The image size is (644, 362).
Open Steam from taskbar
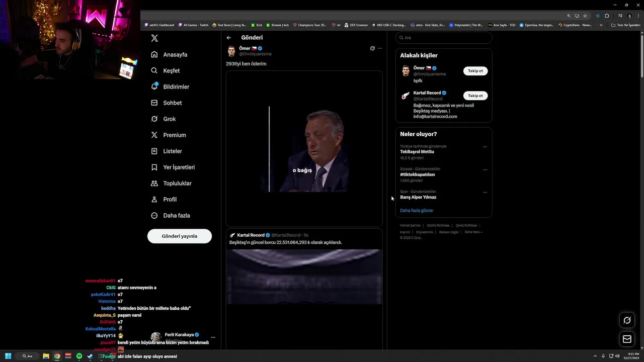click(x=90, y=356)
